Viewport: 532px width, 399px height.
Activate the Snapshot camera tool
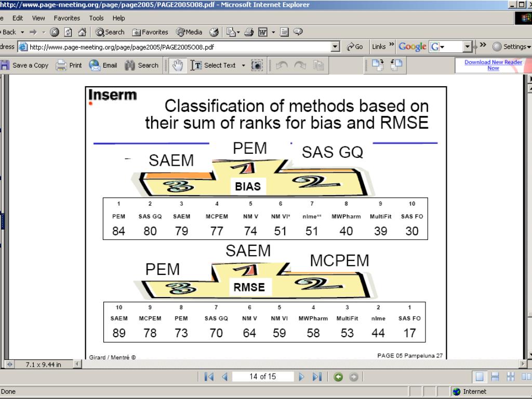point(257,65)
